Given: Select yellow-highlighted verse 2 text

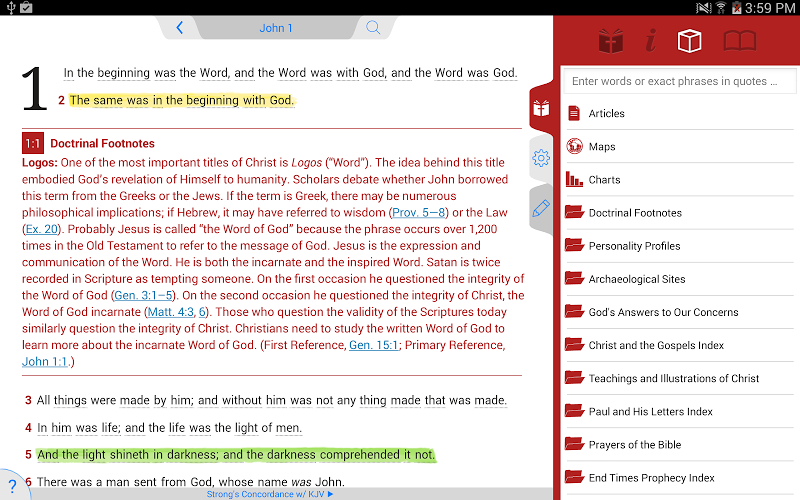Looking at the screenshot, I should click(182, 100).
